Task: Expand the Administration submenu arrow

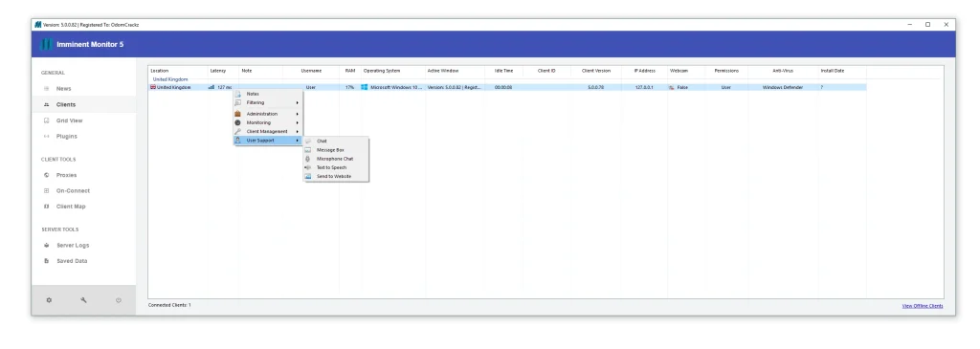Action: coord(297,114)
